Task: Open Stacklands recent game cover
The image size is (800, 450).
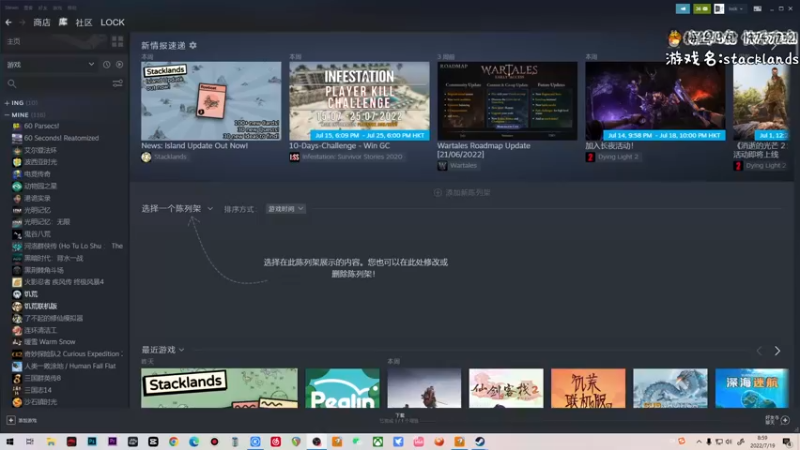Action: point(219,388)
